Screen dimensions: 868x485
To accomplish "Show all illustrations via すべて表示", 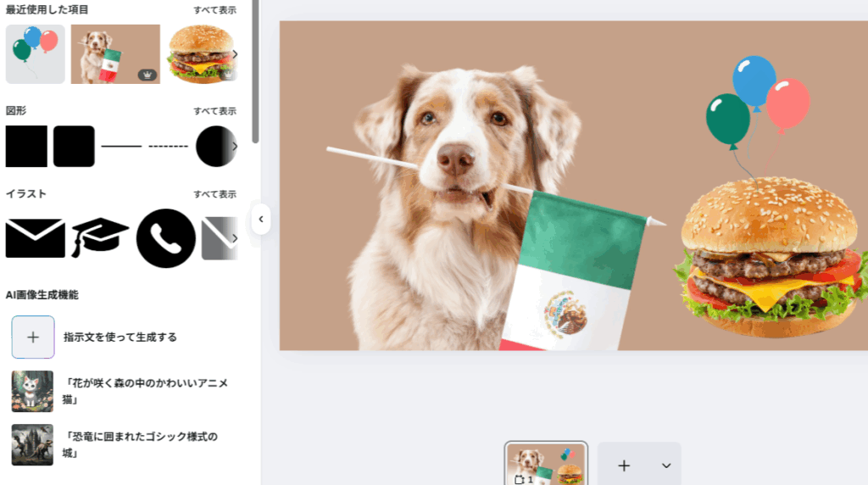I will coord(214,194).
